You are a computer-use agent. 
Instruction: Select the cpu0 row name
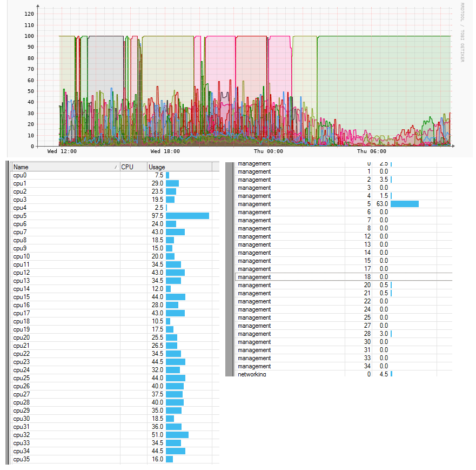[20, 175]
